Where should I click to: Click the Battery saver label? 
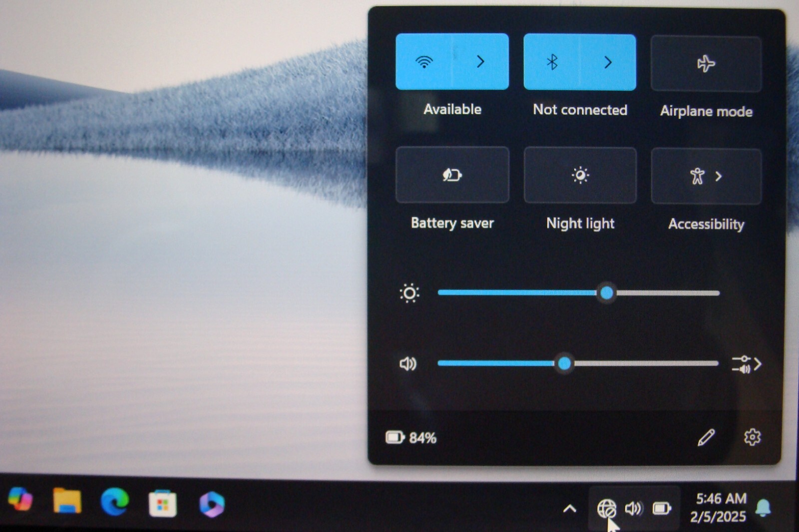click(x=452, y=223)
